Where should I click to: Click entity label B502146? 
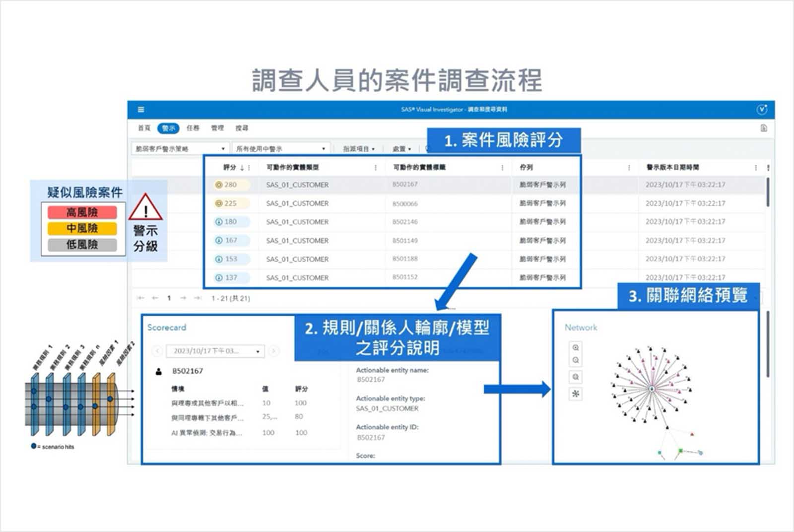coord(405,222)
